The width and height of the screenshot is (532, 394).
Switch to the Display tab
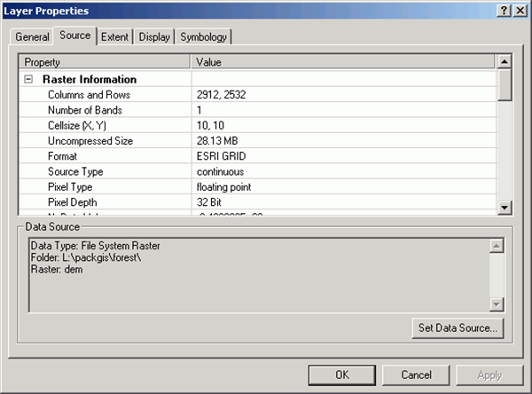tap(153, 37)
